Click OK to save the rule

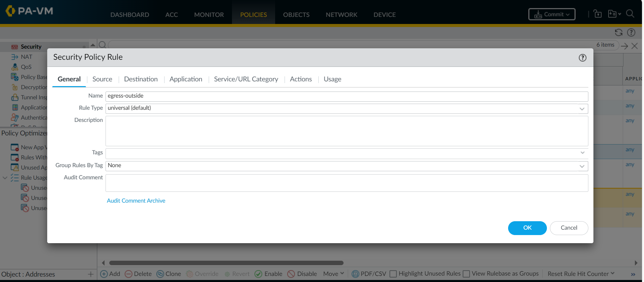point(527,228)
